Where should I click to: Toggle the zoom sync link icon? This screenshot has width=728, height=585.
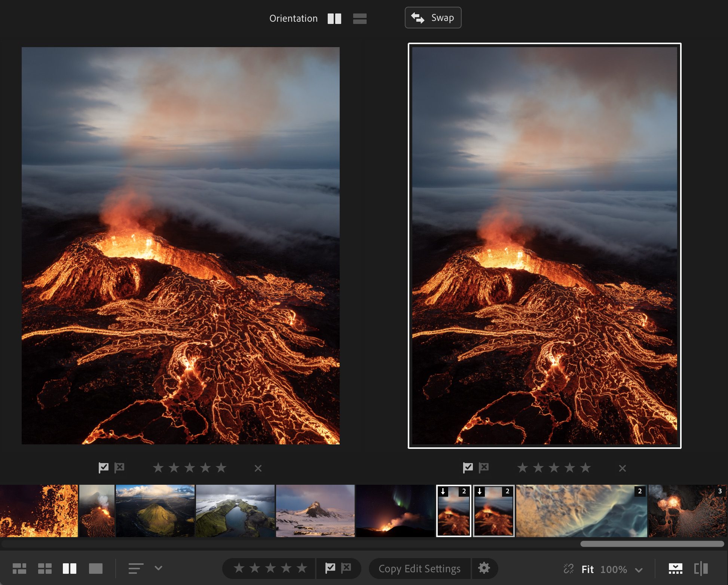tap(568, 569)
